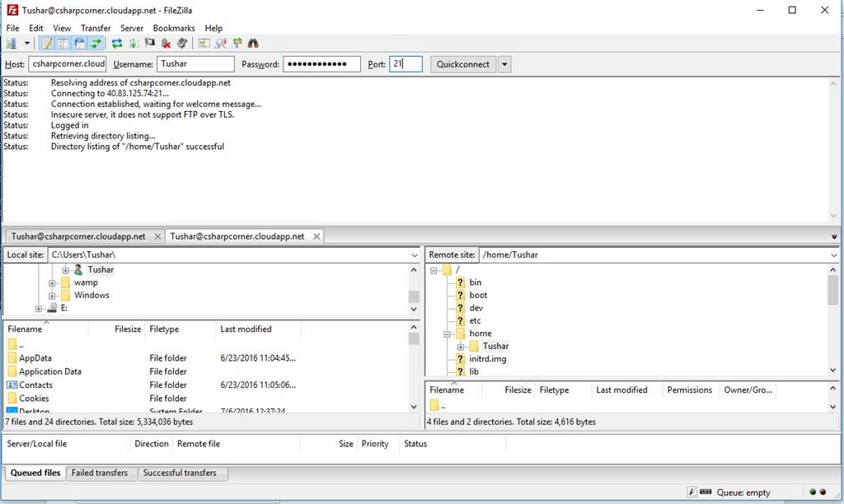The image size is (844, 504).
Task: Switch to the Successful transfers tab
Action: coord(183,474)
